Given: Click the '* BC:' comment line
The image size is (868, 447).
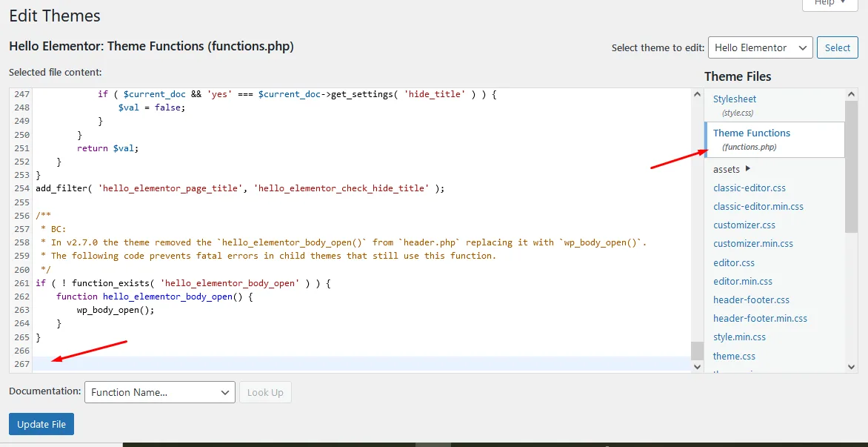Looking at the screenshot, I should [x=53, y=229].
